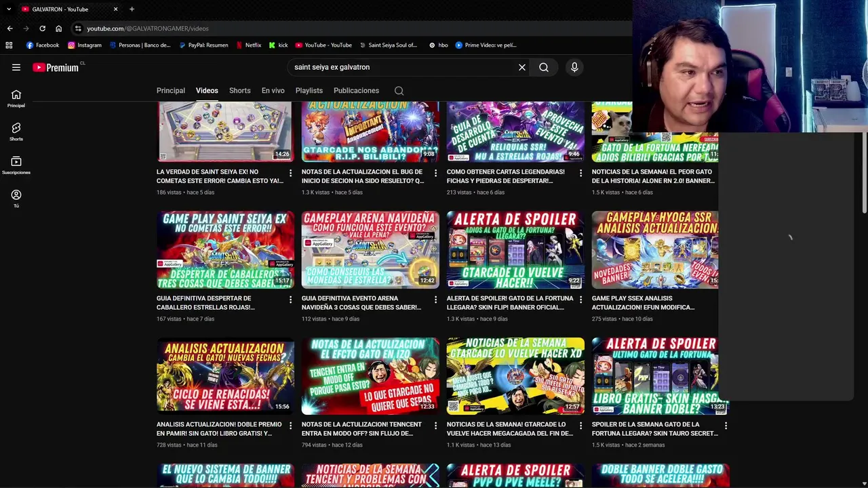
Task: Play NOTICIAS DE LA SEMANA thumbnail 12:57
Action: 515,375
